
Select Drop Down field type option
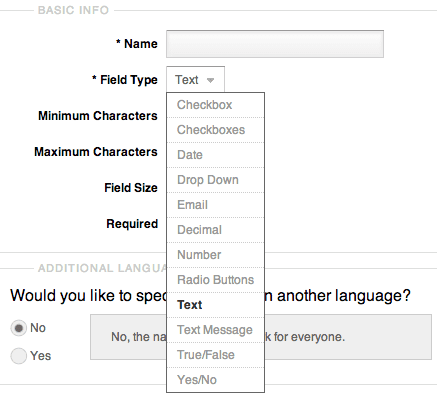point(215,180)
